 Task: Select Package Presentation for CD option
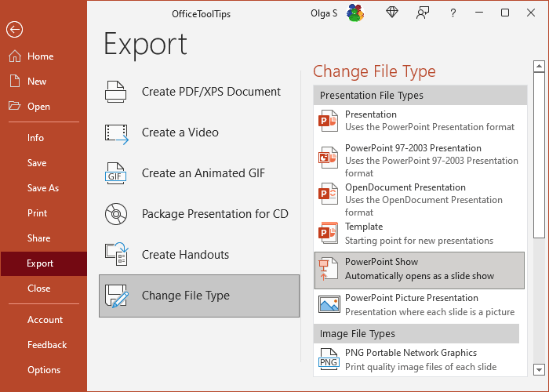click(199, 214)
